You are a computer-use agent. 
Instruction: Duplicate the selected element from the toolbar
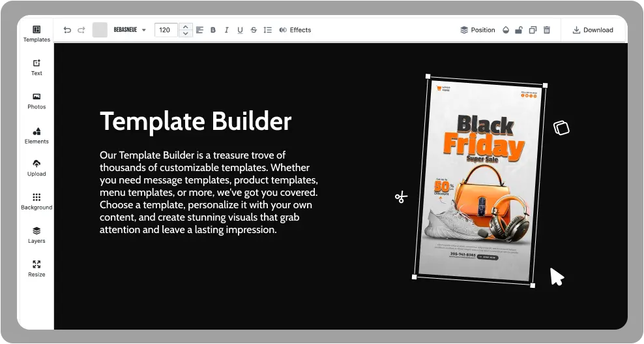coord(533,30)
